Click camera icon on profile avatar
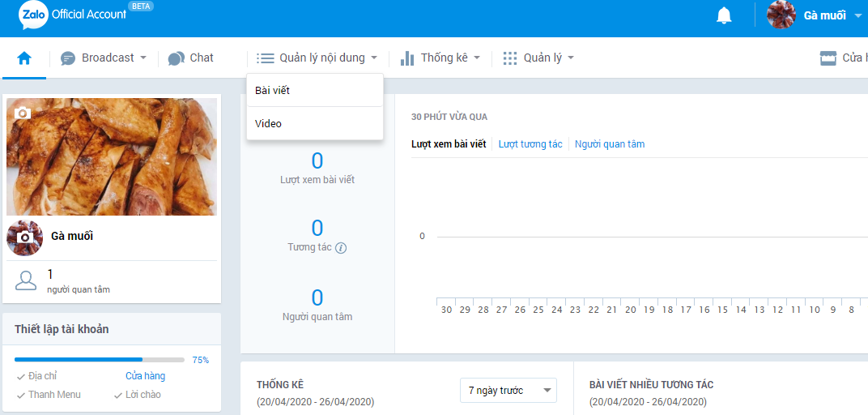 click(24, 237)
